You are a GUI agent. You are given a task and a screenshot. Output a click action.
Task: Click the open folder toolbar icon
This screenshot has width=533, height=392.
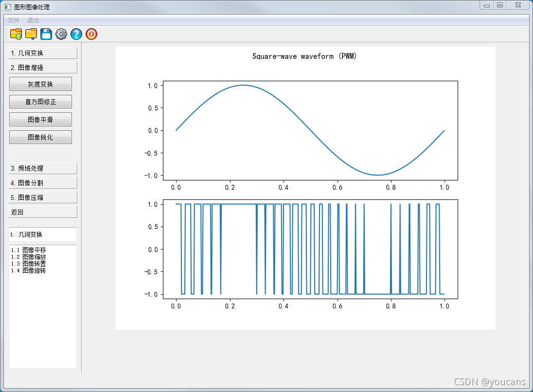16,34
